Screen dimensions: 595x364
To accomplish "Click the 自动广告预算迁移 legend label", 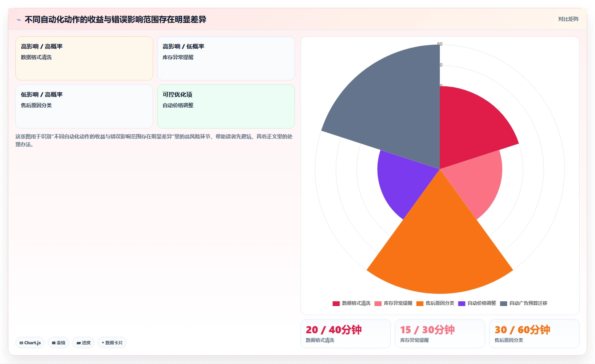I will click(528, 303).
